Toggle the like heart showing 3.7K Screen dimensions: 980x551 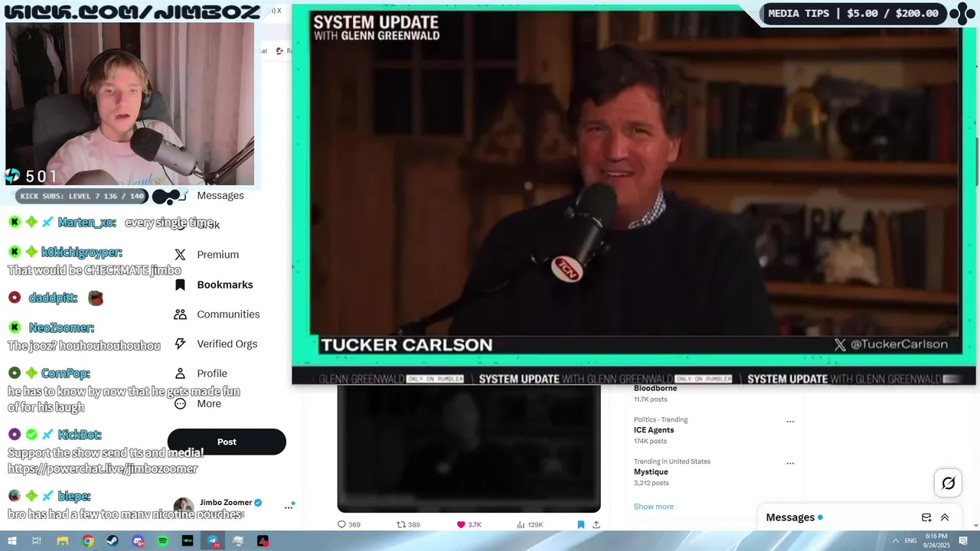point(461,525)
